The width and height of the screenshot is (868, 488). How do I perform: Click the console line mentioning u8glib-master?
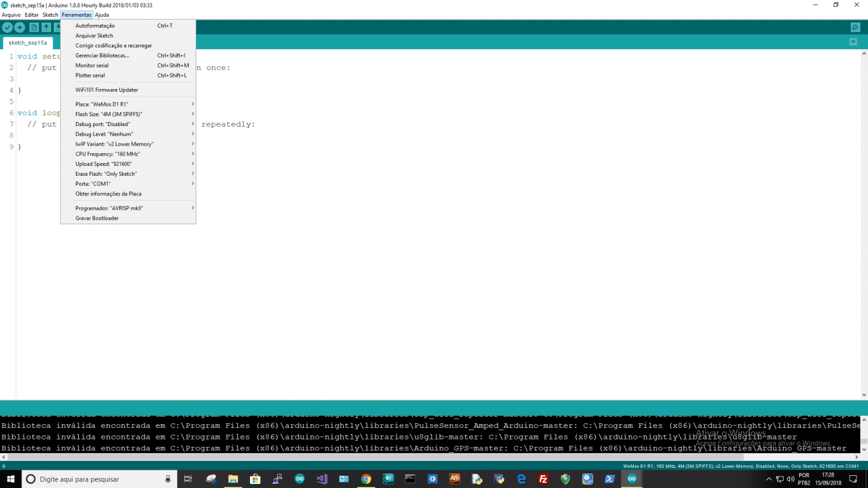point(399,437)
